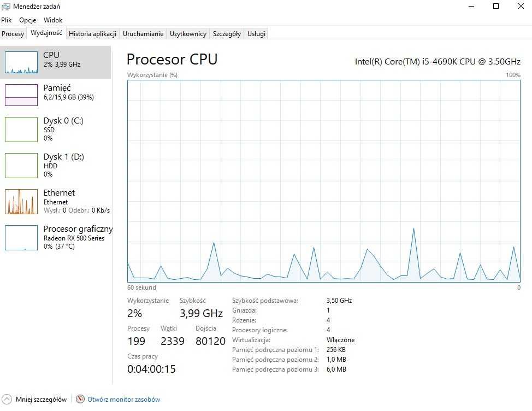532x411 pixels.
Task: Select the CPU mini graph thumbnail
Action: (x=21, y=62)
